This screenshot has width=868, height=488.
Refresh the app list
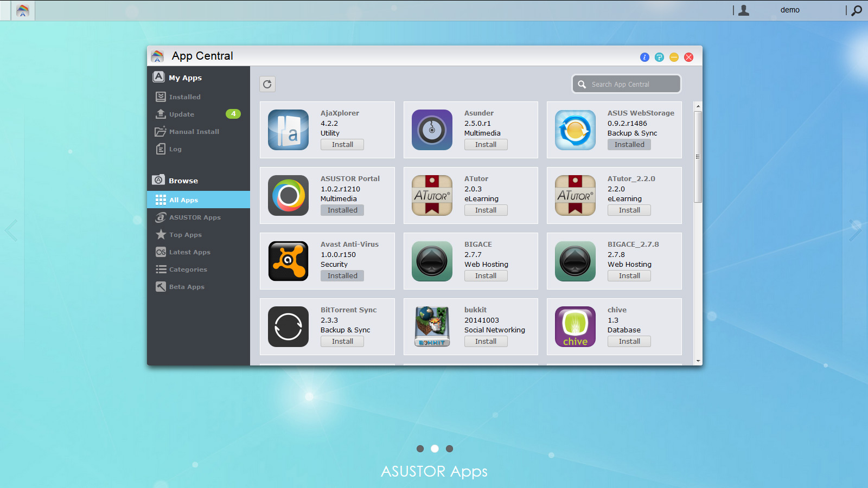pos(267,84)
